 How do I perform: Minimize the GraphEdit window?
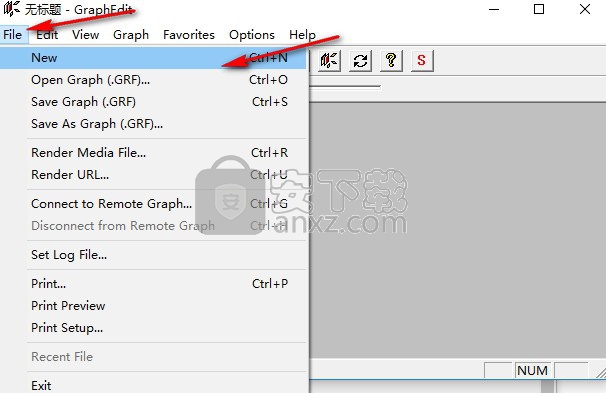pos(494,9)
